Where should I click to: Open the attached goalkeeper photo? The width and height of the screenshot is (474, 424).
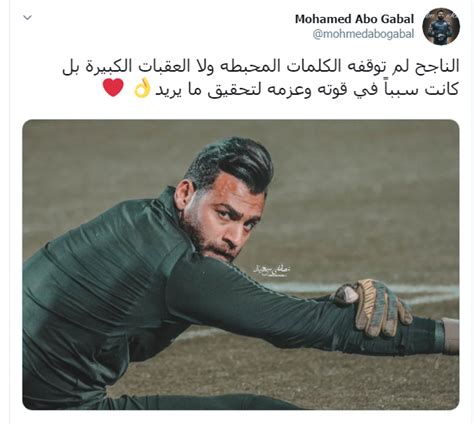241,264
